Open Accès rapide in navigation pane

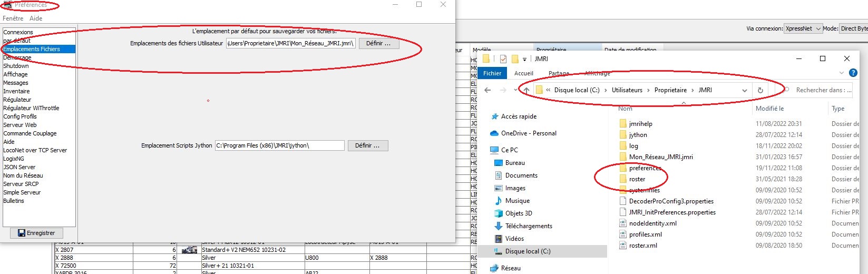(519, 116)
